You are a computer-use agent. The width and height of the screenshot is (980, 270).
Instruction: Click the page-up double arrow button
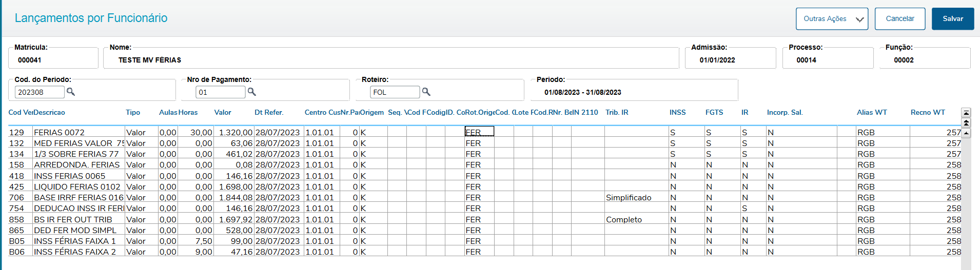966,123
